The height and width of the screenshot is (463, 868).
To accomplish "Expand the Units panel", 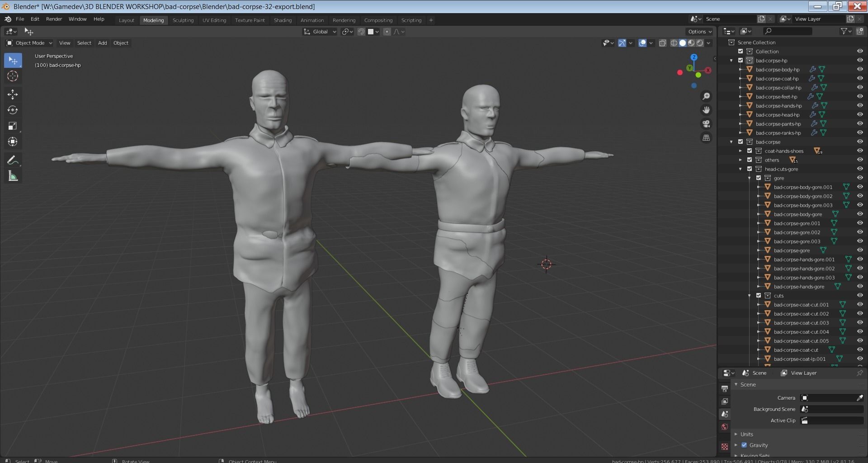I will coord(746,434).
